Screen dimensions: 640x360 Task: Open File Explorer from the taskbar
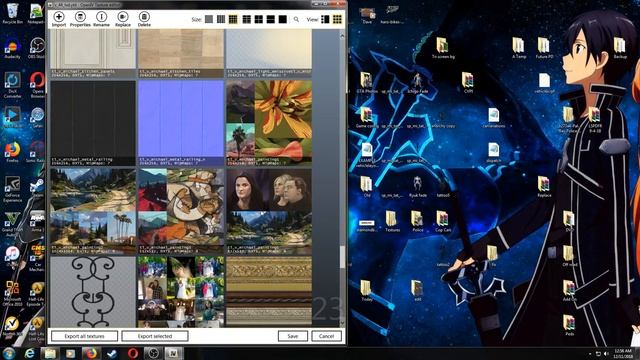pyautogui.click(x=50, y=353)
